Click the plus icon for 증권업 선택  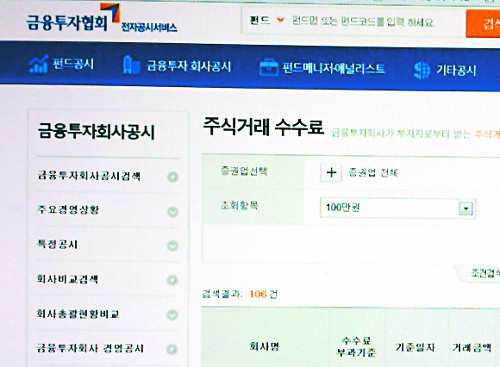pyautogui.click(x=331, y=172)
